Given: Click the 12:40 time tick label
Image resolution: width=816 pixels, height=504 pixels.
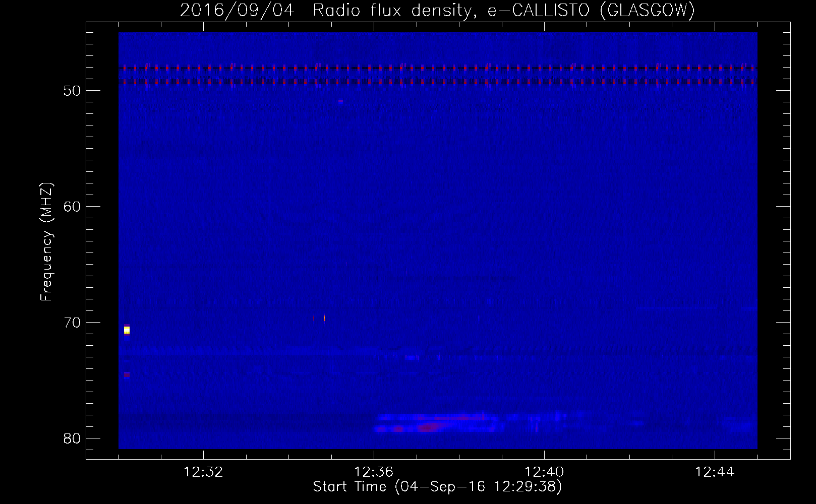Looking at the screenshot, I should 544,472.
